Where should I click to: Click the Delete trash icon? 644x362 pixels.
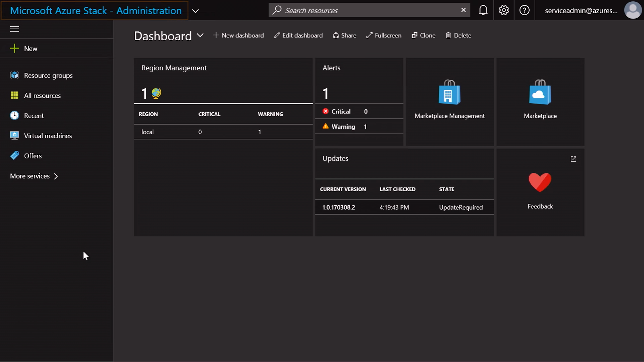point(448,35)
